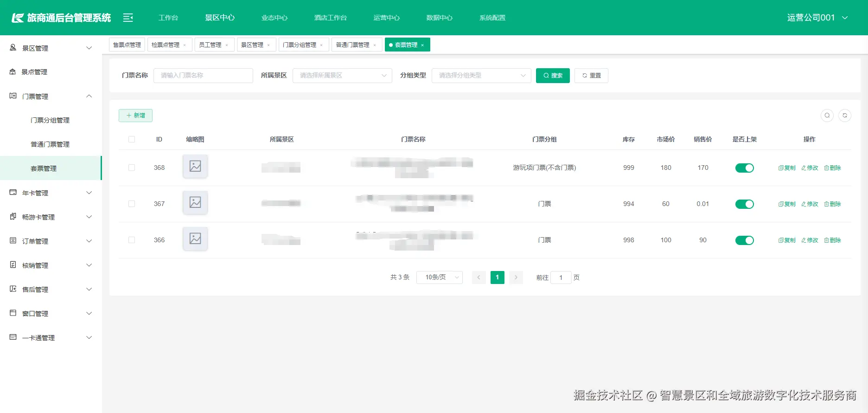Click the 前往 page number input
This screenshot has height=413, width=868.
(x=561, y=277)
